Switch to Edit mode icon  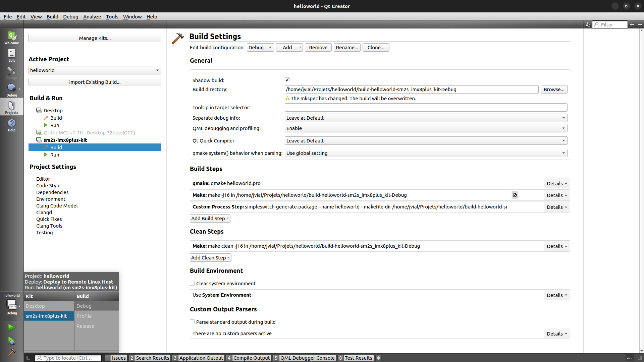pos(11,55)
